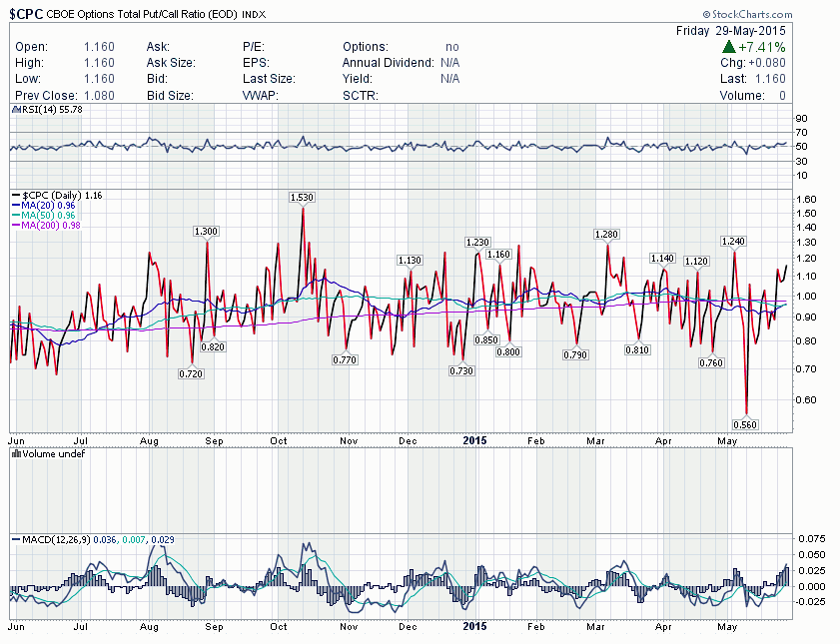Click the 0.810 trough label

pos(637,350)
